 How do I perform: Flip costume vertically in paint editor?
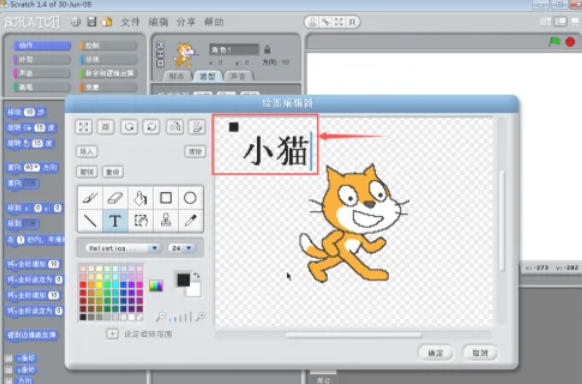[197, 127]
